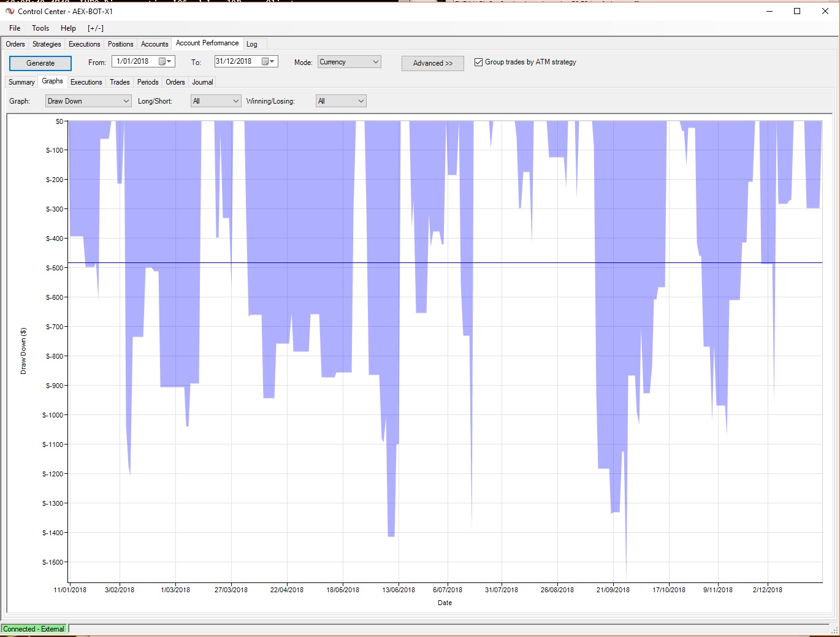
Task: Click the 17/10/2018 date label on x-axis
Action: pos(669,590)
